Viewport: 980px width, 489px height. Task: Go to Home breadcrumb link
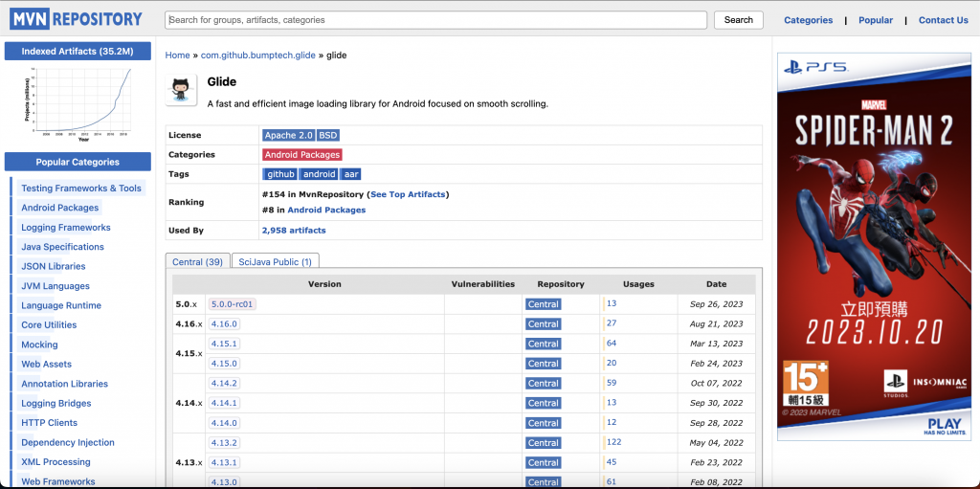pos(177,56)
